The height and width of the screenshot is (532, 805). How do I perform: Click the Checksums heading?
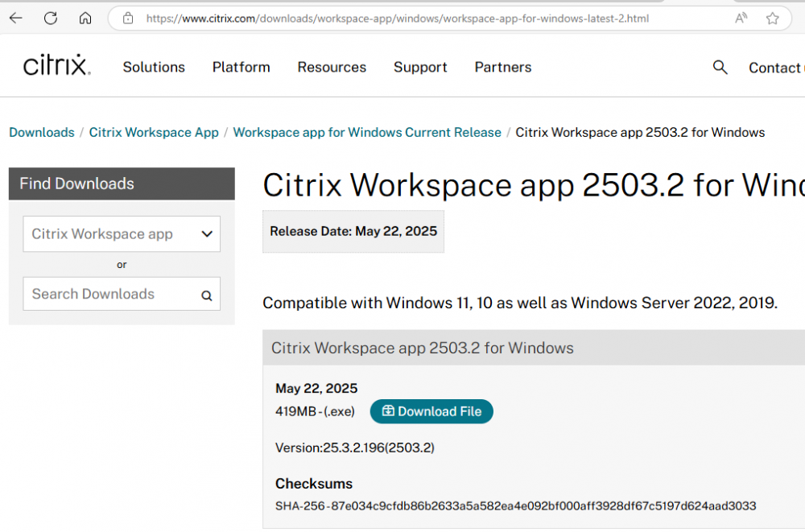(x=314, y=484)
